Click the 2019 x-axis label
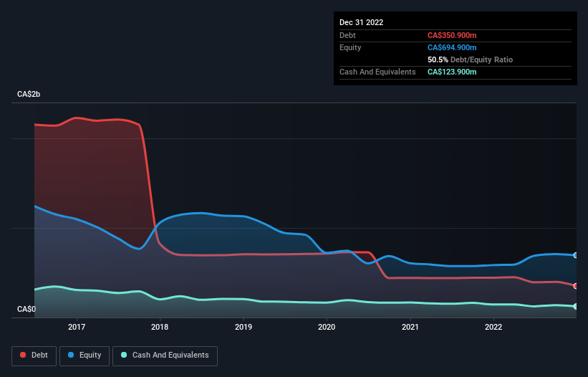This screenshot has width=588, height=377. point(244,327)
